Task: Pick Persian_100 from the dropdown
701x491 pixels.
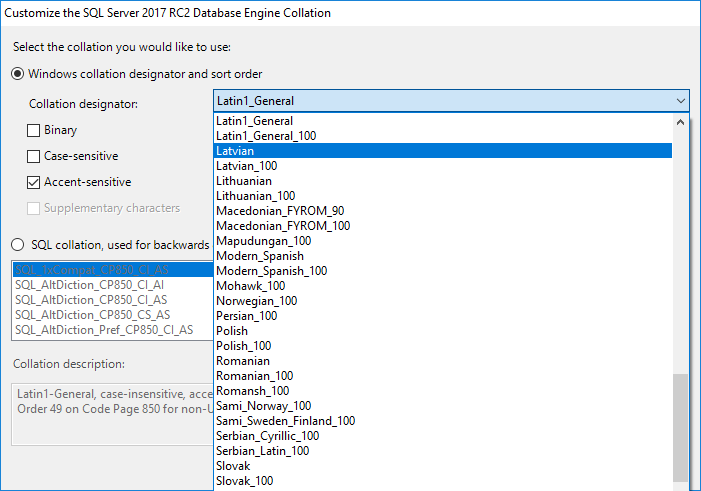Action: point(443,316)
